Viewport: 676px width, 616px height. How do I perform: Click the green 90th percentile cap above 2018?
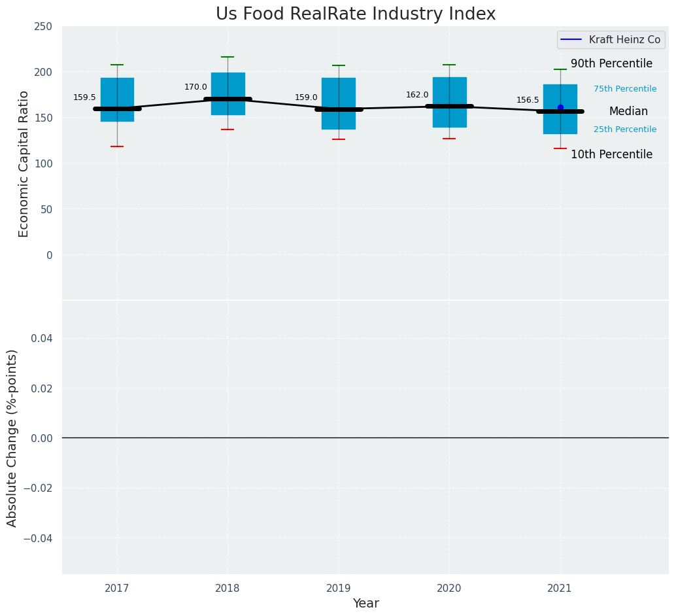click(228, 57)
